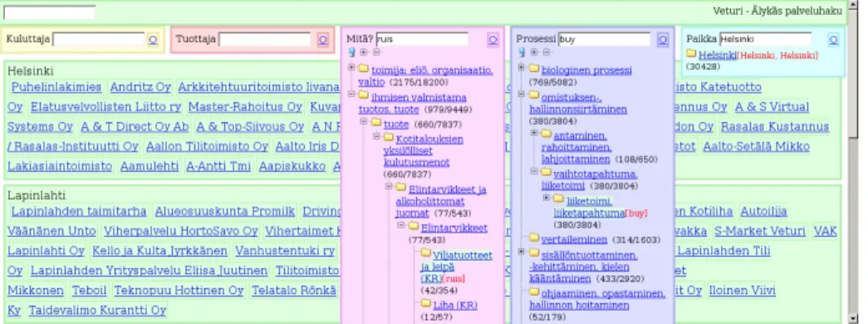Click folder icon beside 'tuote'
This screenshot has height=324, width=868.
376,122
